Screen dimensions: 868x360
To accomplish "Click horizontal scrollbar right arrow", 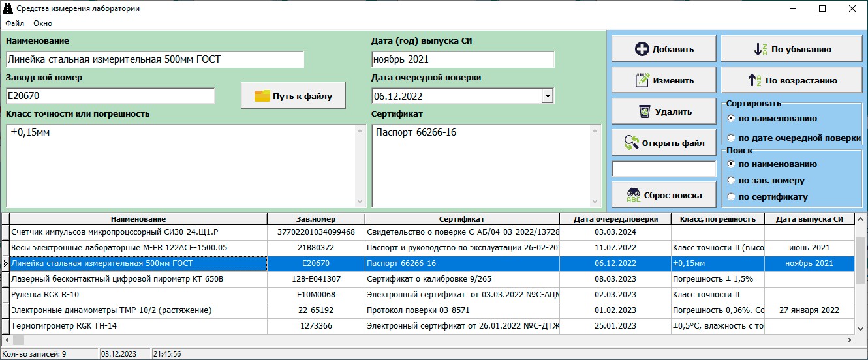I will pos(850,340).
